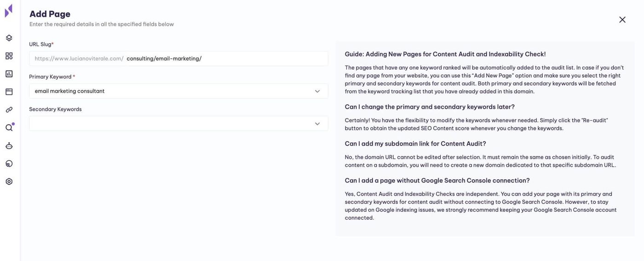Image resolution: width=644 pixels, height=261 pixels.
Task: Click 'Can I add a page without Google Search Console' heading
Action: coord(437,181)
